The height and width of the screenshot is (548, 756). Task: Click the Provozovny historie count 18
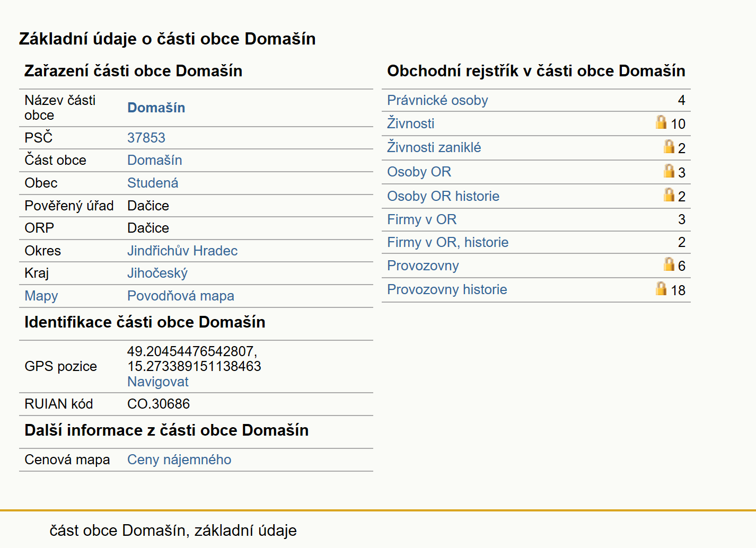pos(678,290)
